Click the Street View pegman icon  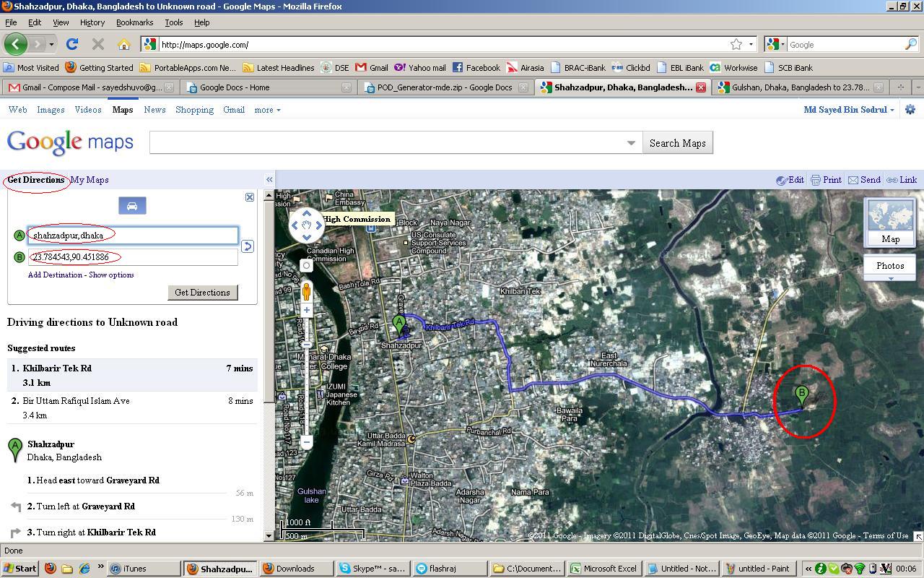click(307, 290)
